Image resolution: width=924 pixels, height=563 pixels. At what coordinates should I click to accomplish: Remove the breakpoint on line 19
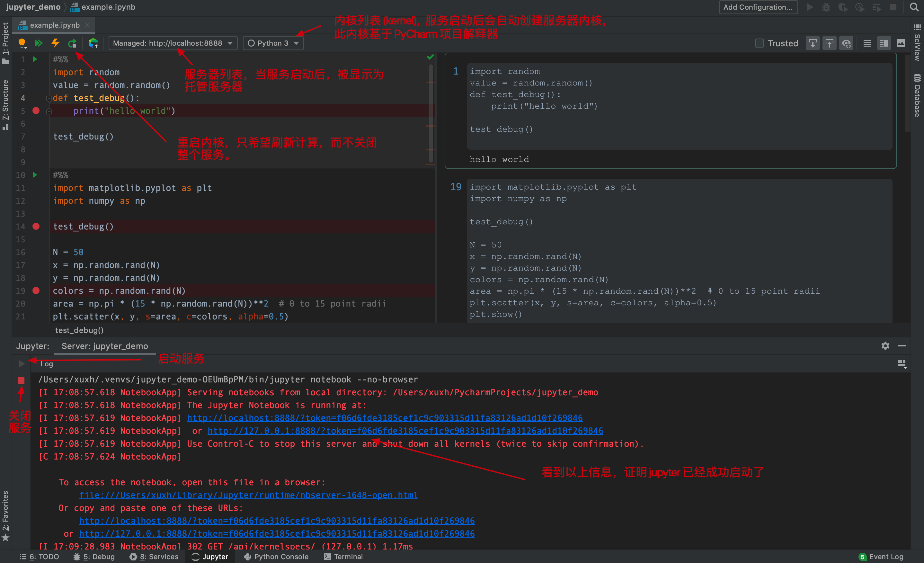pos(36,291)
